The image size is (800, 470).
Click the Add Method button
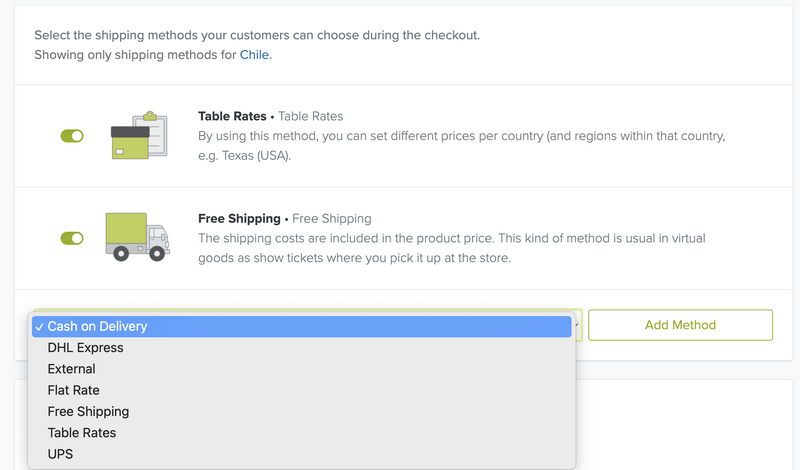pos(680,325)
